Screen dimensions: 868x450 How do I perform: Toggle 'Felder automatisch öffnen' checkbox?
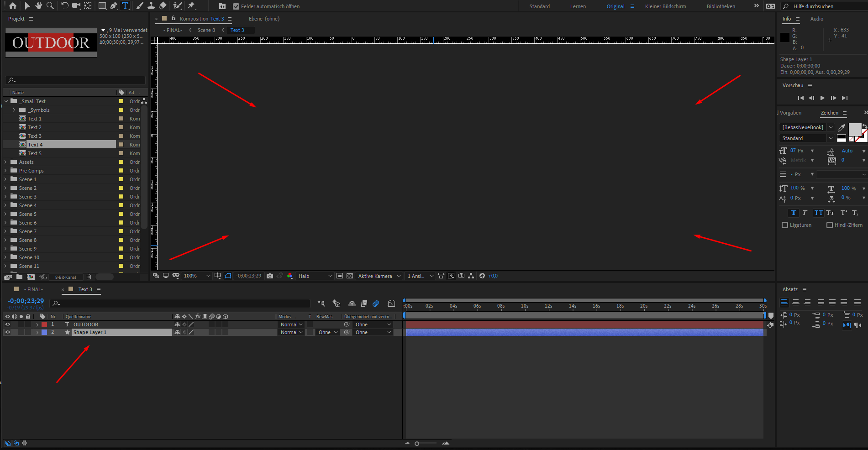(236, 6)
